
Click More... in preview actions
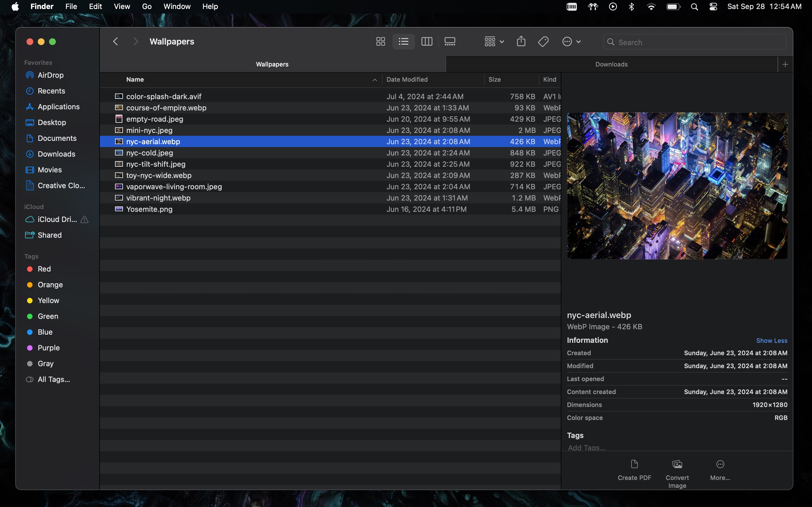click(x=720, y=470)
